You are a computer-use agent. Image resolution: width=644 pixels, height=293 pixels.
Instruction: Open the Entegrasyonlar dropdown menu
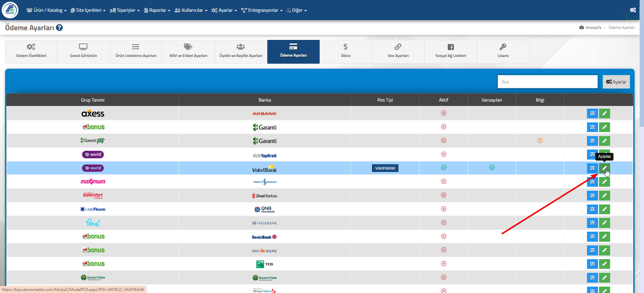[262, 10]
